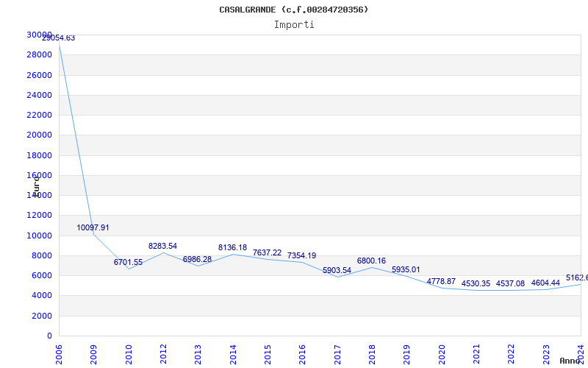Select data label 4604.44

pos(545,283)
